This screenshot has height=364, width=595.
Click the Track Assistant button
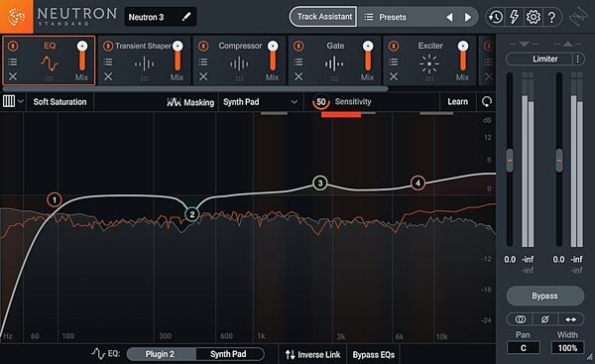point(323,17)
